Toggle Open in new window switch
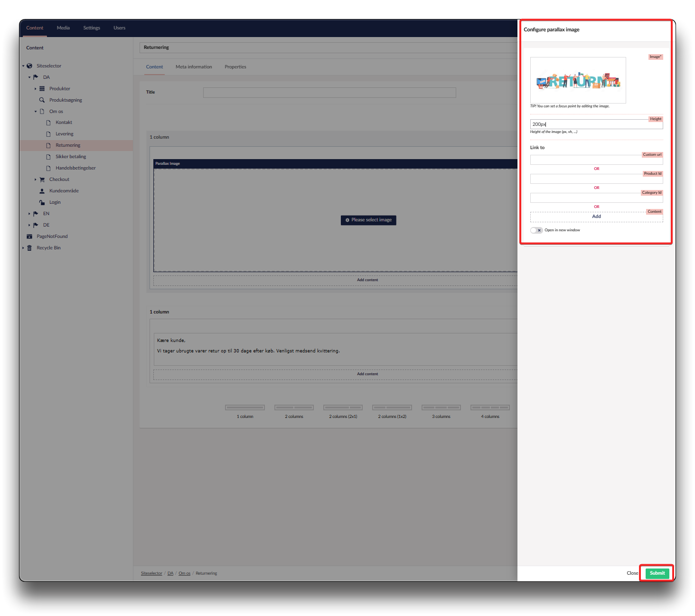This screenshot has height=616, width=695. 536,230
